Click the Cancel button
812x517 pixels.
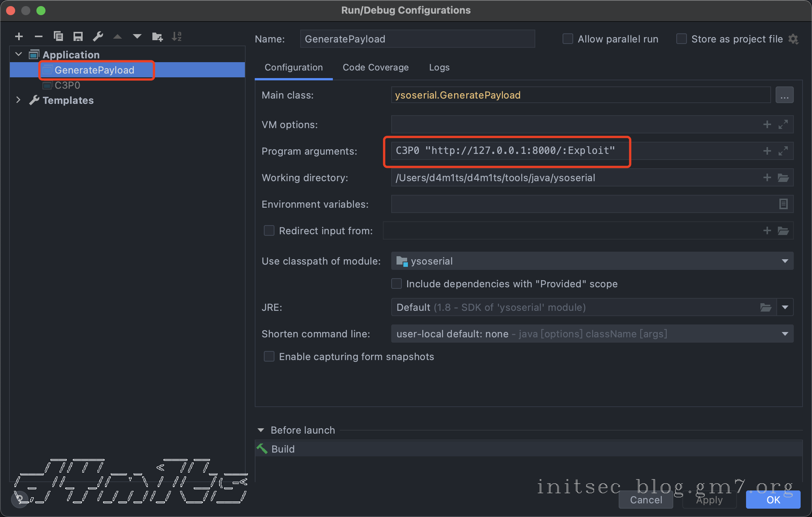646,500
